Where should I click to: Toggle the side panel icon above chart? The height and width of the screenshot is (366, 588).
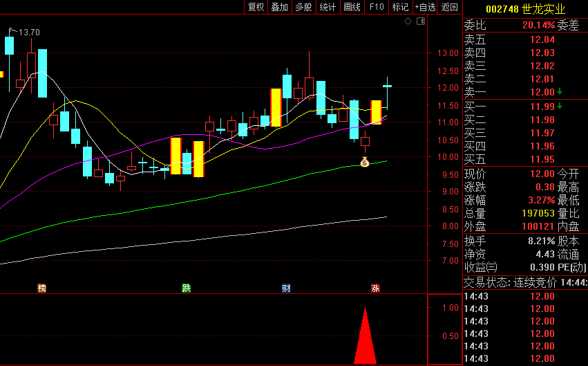[x=421, y=21]
